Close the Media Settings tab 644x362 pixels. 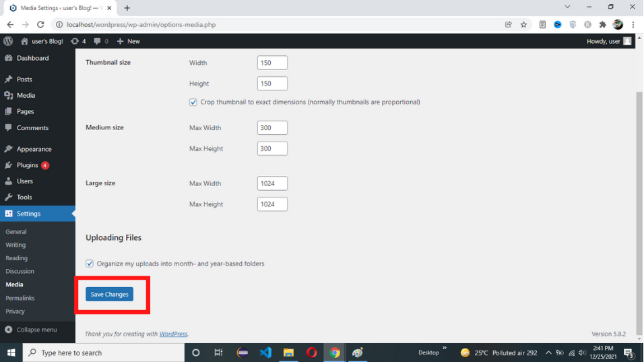click(109, 8)
